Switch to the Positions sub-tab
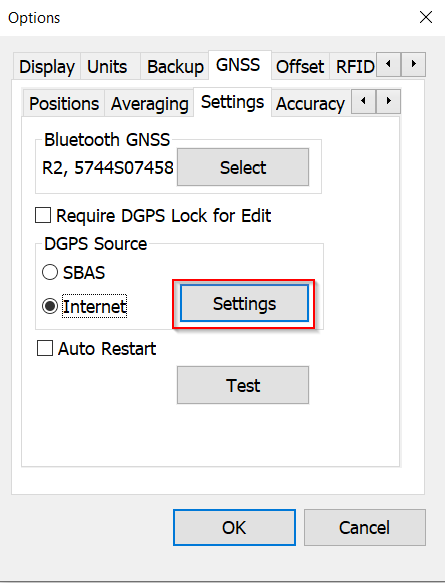 point(64,103)
